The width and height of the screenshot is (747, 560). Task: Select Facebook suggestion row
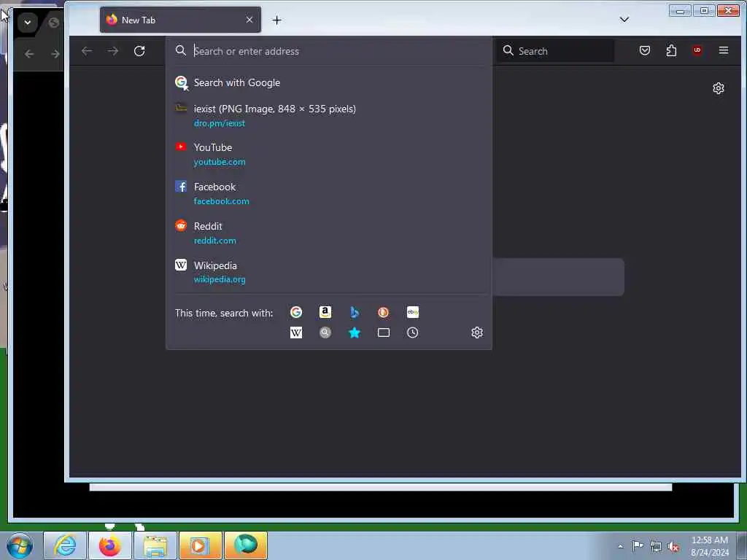click(x=329, y=193)
